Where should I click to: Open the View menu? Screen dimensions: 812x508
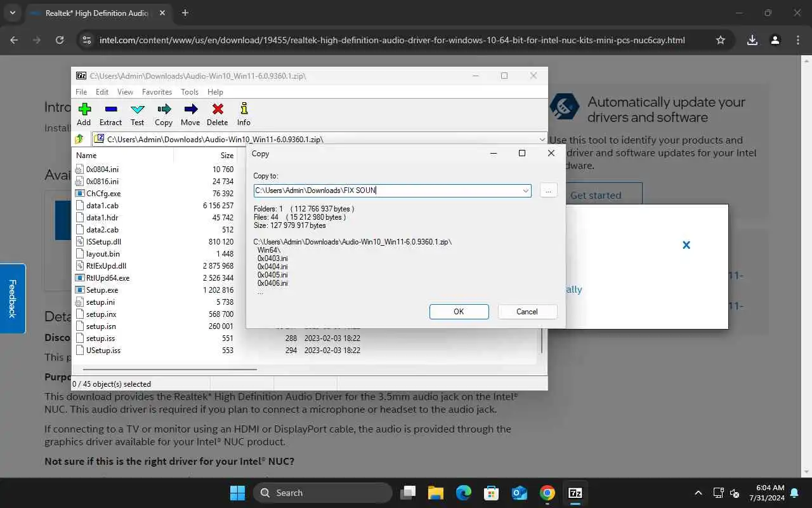(x=126, y=92)
